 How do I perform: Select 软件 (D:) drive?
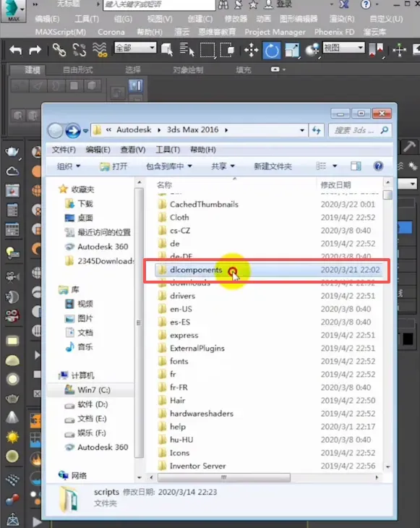86,404
